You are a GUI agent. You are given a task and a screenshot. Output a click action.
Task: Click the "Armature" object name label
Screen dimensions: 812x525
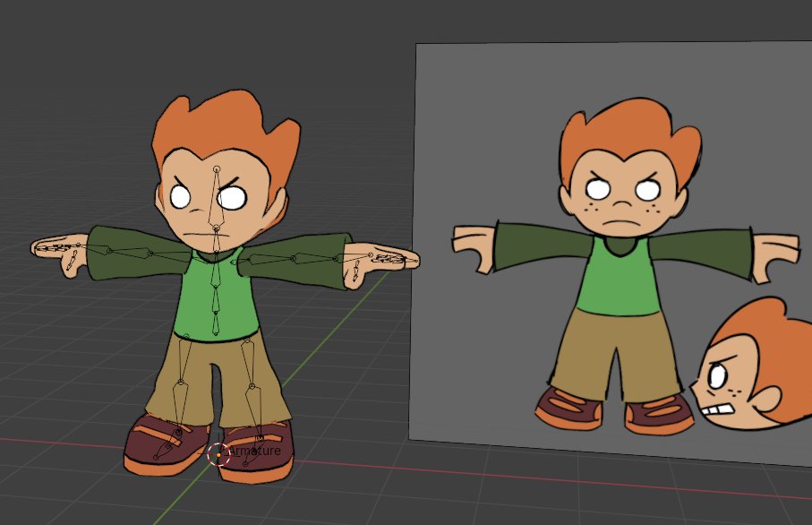pyautogui.click(x=255, y=451)
